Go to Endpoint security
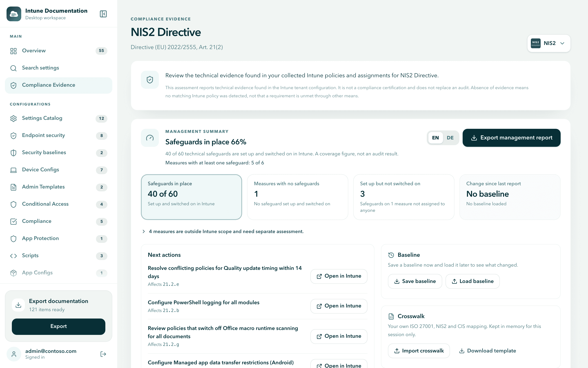Screen dimensions: 588x368 (x=59, y=135)
